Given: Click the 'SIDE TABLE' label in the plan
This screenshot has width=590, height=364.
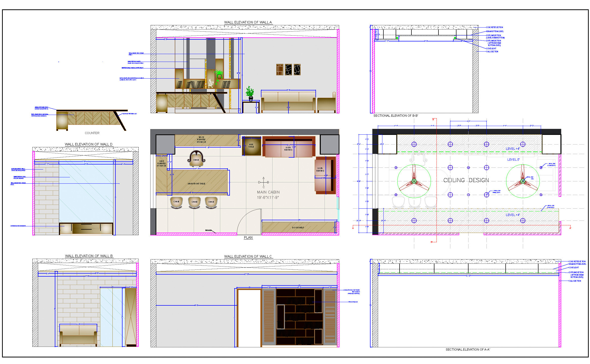Looking at the screenshot, I should coord(251,146).
